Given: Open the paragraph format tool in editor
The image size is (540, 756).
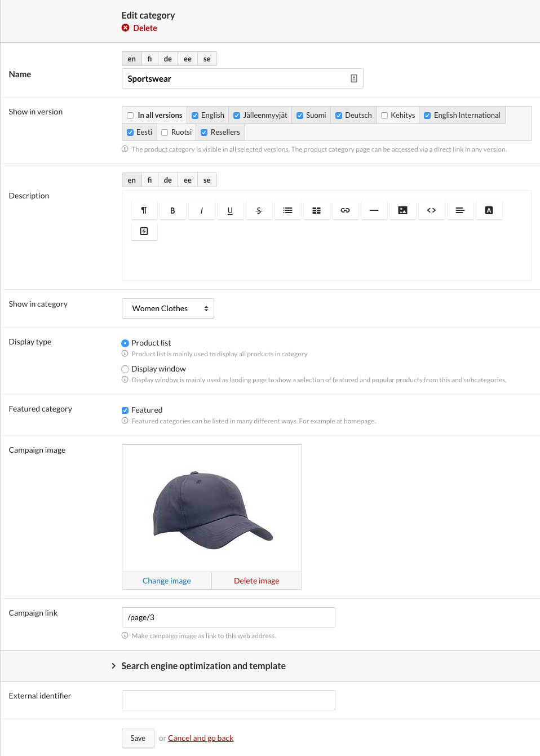Looking at the screenshot, I should point(144,210).
